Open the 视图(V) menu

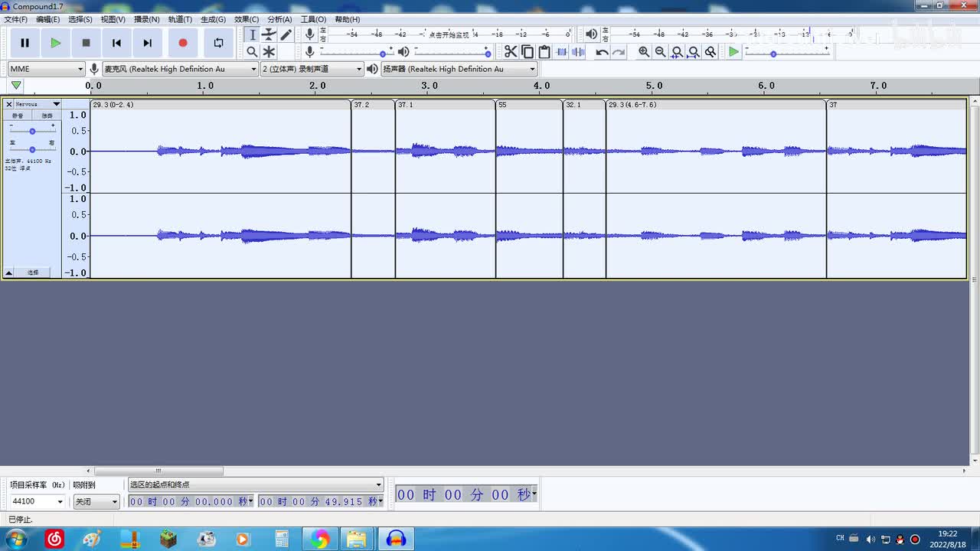(x=113, y=19)
